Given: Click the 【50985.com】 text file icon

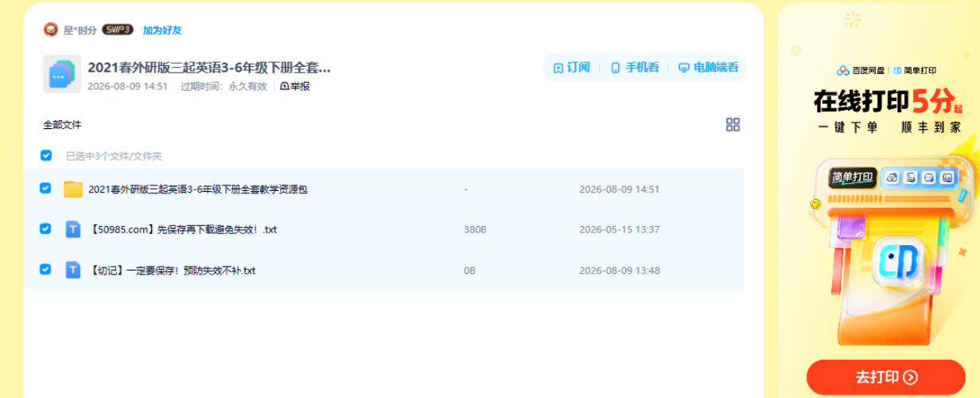Looking at the screenshot, I should point(73,229).
